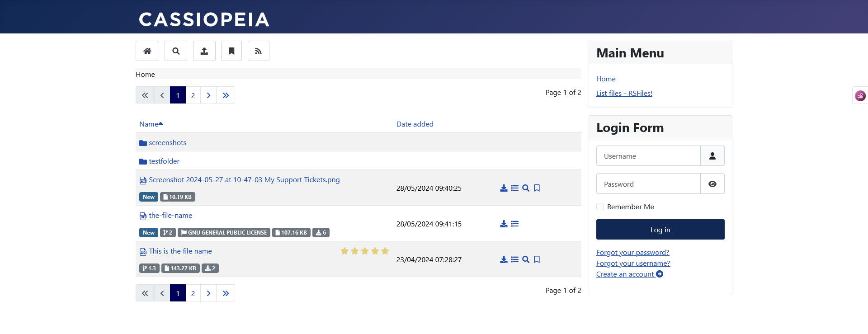Bookmark This is the file name
Viewport: 868px width, 334px height.
[x=537, y=259]
